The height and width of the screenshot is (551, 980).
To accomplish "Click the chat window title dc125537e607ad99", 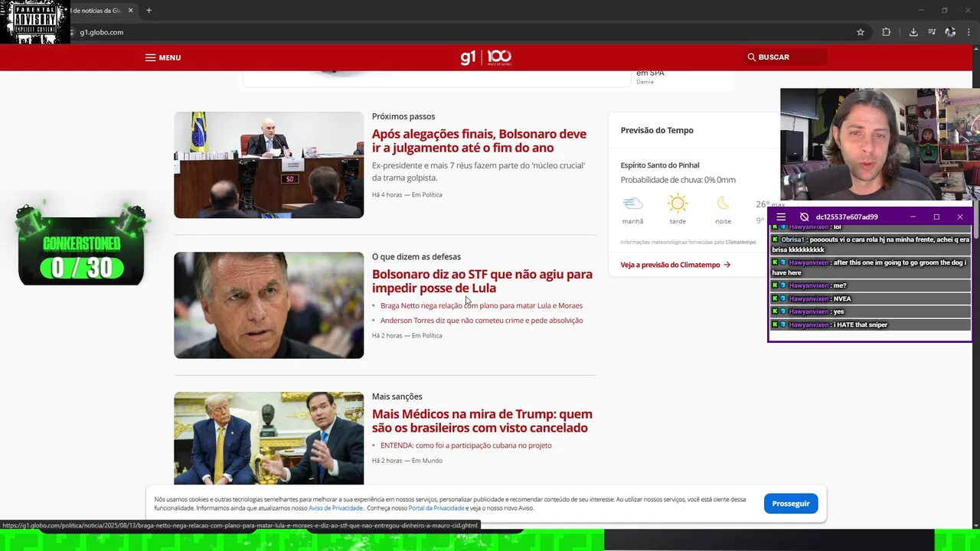I will (x=847, y=217).
